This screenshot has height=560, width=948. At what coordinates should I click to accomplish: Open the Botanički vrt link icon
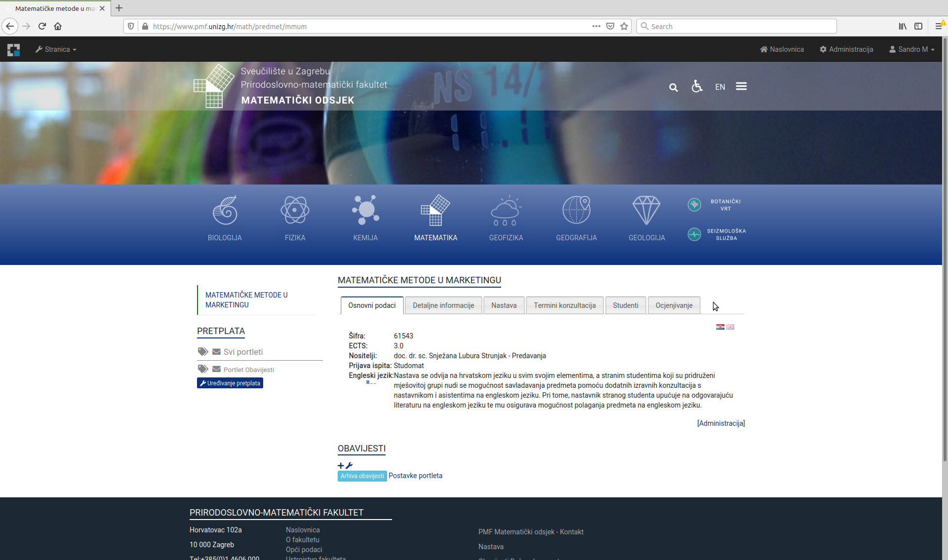tap(694, 204)
